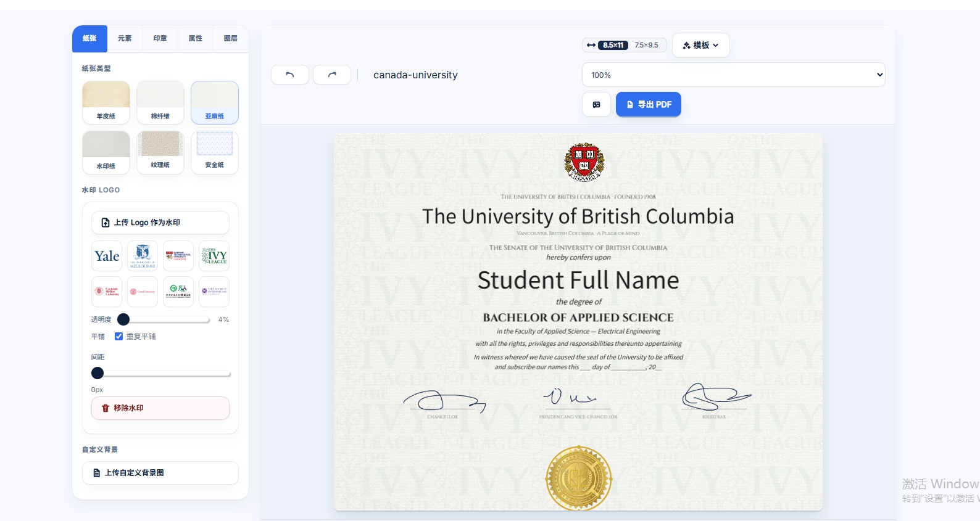Pick the University of Melbourne watermark logo
The image size is (980, 521).
(x=143, y=256)
